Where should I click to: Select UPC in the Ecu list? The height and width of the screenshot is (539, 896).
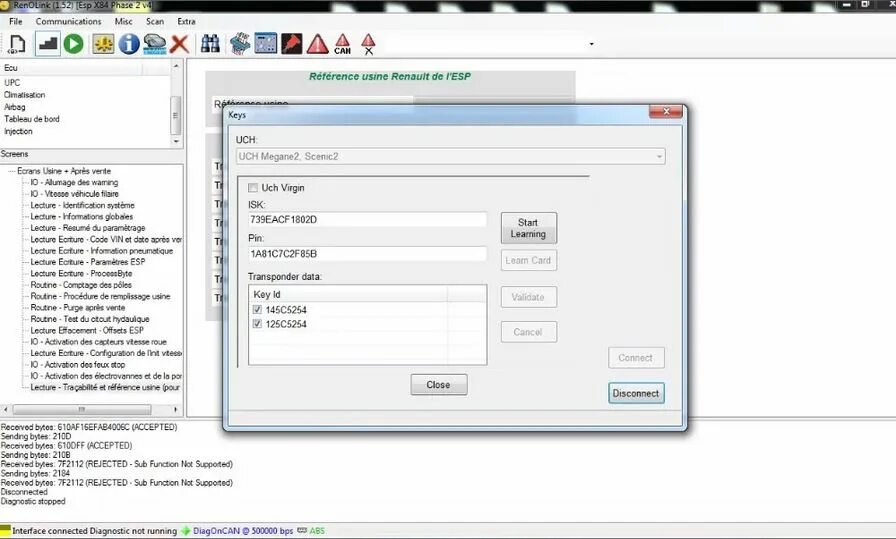tap(12, 83)
